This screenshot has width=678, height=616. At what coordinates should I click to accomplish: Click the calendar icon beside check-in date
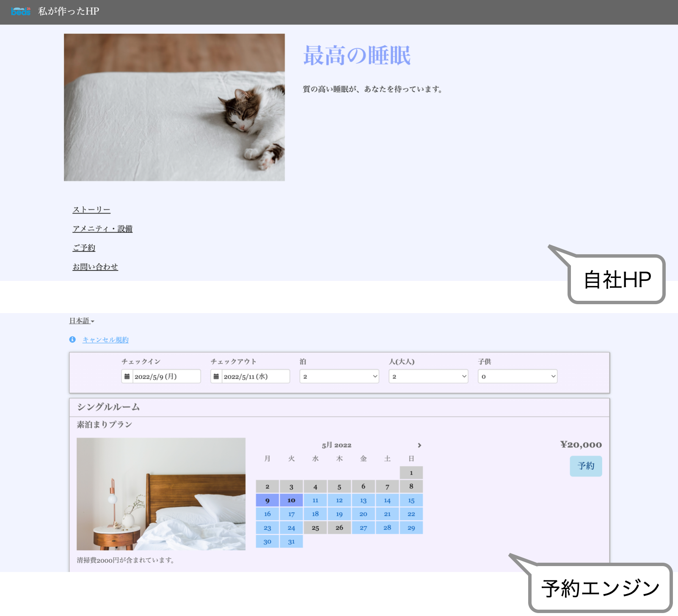pyautogui.click(x=127, y=377)
